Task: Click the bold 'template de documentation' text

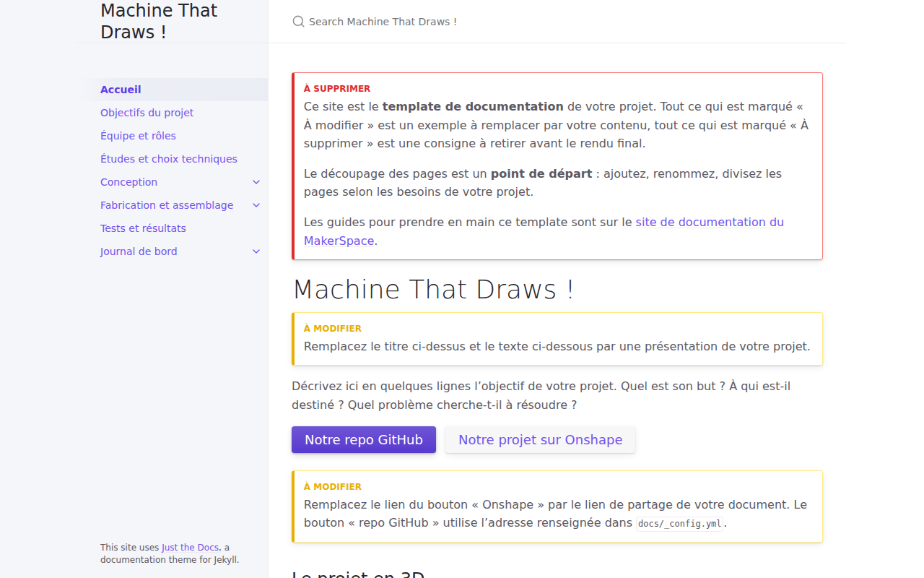Action: pyautogui.click(x=473, y=106)
